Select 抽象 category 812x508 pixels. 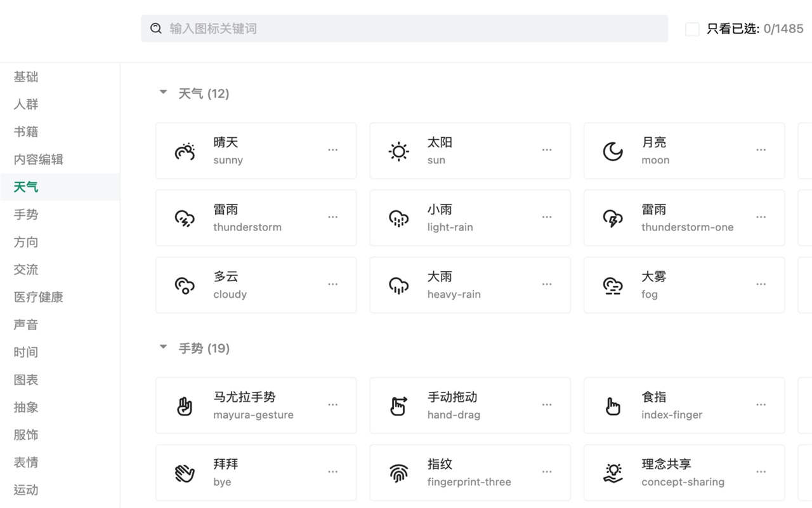point(60,407)
